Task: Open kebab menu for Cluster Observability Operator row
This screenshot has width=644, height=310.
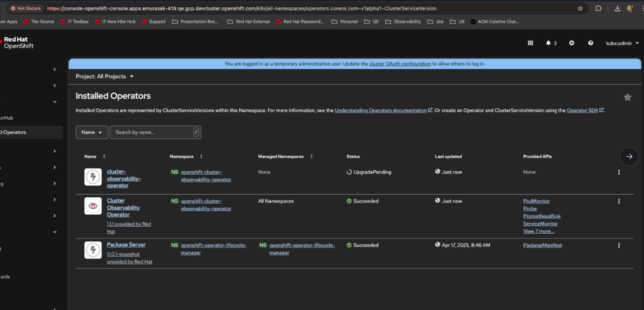Action: point(619,201)
